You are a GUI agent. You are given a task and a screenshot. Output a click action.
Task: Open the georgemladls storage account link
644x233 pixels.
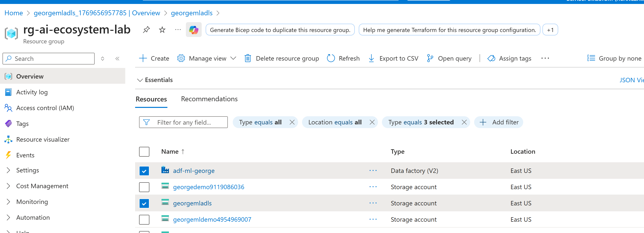coord(192,203)
